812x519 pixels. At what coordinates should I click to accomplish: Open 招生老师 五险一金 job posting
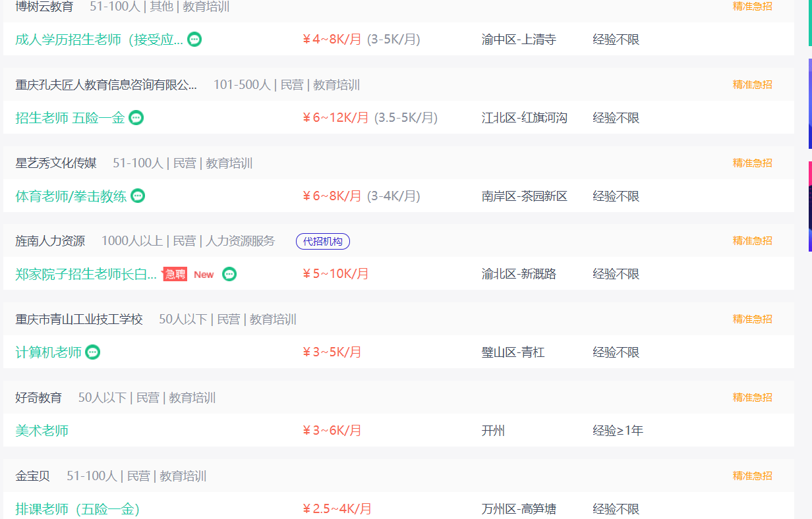click(x=70, y=118)
